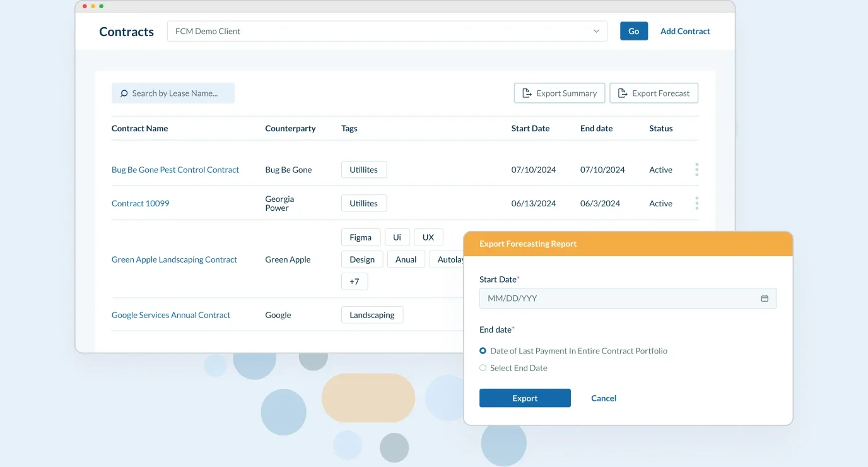The width and height of the screenshot is (868, 467).
Task: Click the search magnifier icon
Action: coord(124,93)
